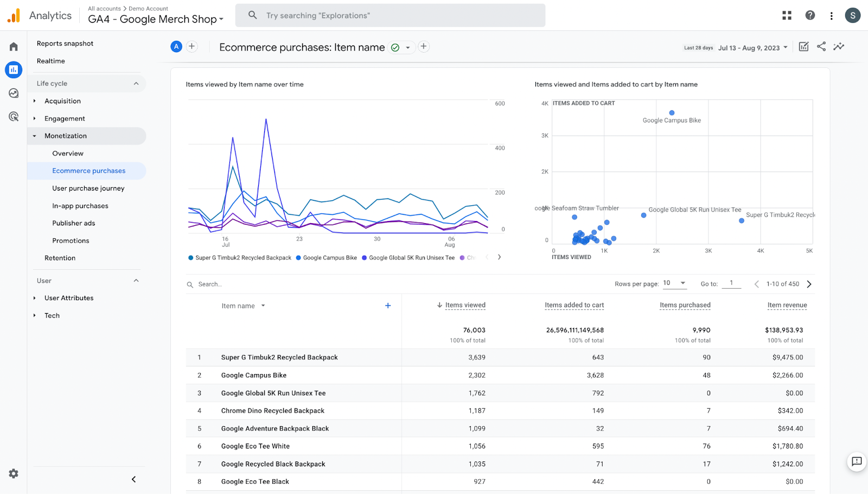Image resolution: width=868 pixels, height=494 pixels.
Task: Open the more options vertical dots
Action: pyautogui.click(x=831, y=16)
